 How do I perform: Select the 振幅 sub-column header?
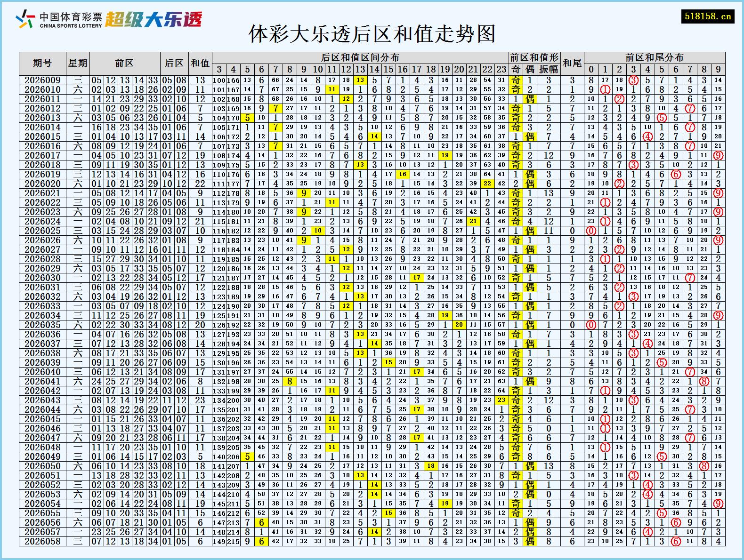pyautogui.click(x=549, y=69)
